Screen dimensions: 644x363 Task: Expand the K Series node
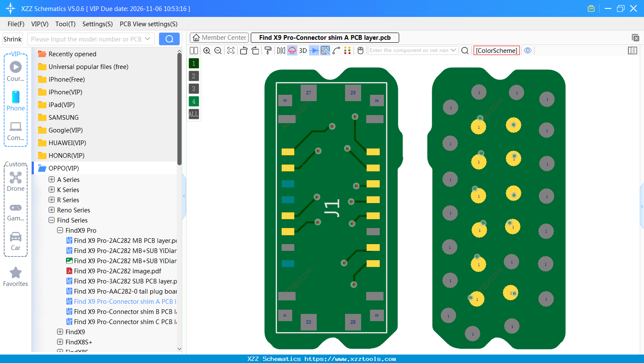coord(52,190)
